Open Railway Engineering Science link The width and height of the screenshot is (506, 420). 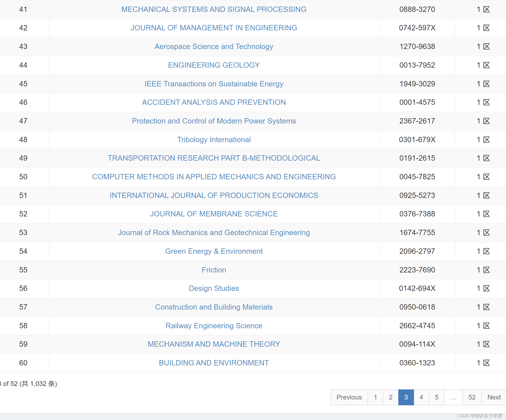(x=214, y=326)
